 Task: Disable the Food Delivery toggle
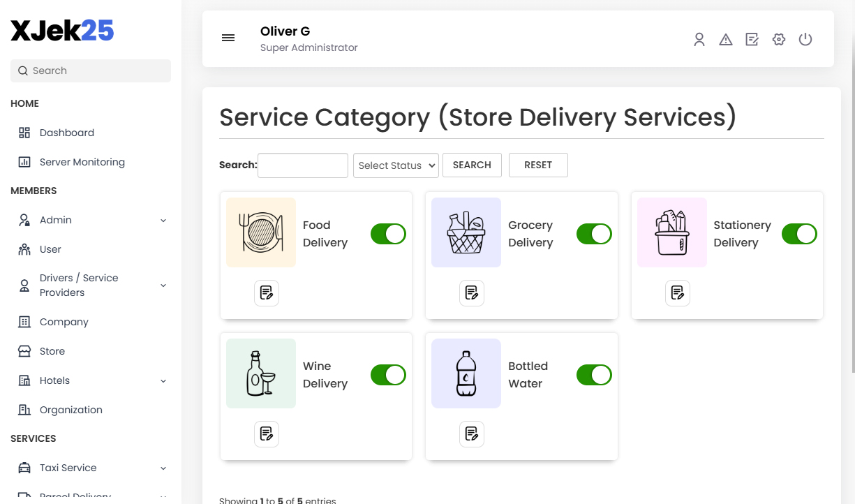(x=388, y=234)
